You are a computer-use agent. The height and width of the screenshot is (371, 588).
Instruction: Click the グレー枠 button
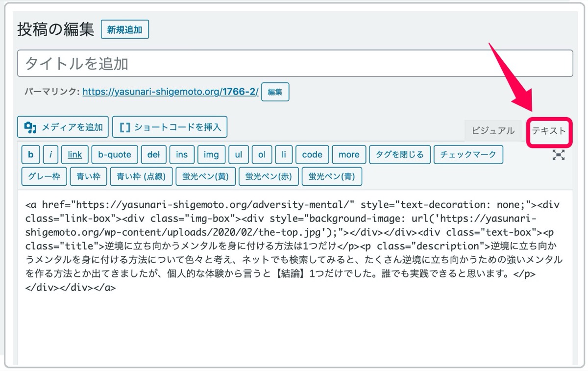(x=44, y=176)
